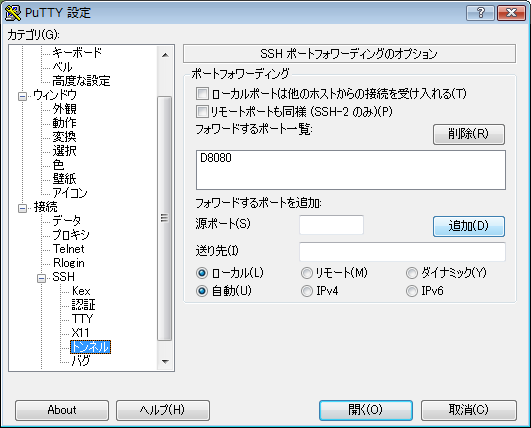Focus the 送り先(I) input field
The image size is (531, 428).
tap(402, 252)
